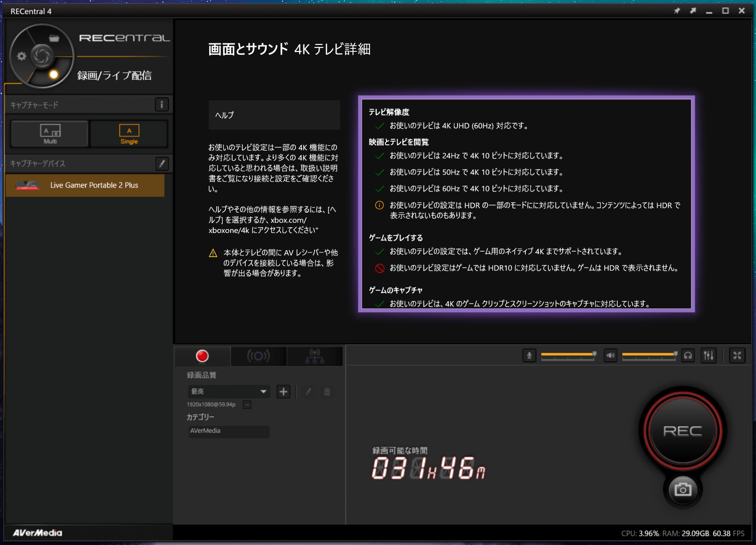Image resolution: width=756 pixels, height=545 pixels.
Task: Add a new recording quality profile
Action: (x=283, y=392)
